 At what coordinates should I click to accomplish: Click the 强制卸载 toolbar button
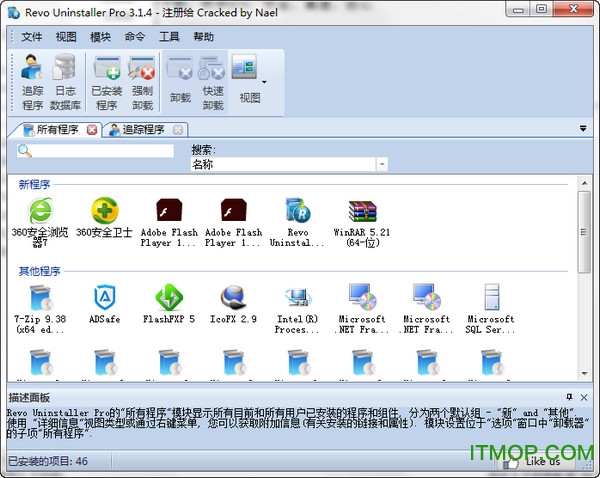coord(142,82)
